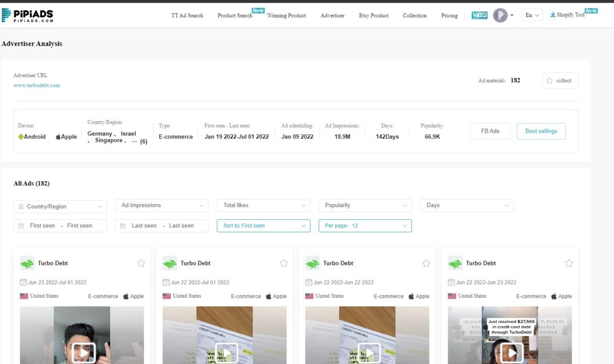Viewport: 614px width, 364px height.
Task: Play the video on the Jun 22-Jul 01 ad
Action: coord(226,352)
